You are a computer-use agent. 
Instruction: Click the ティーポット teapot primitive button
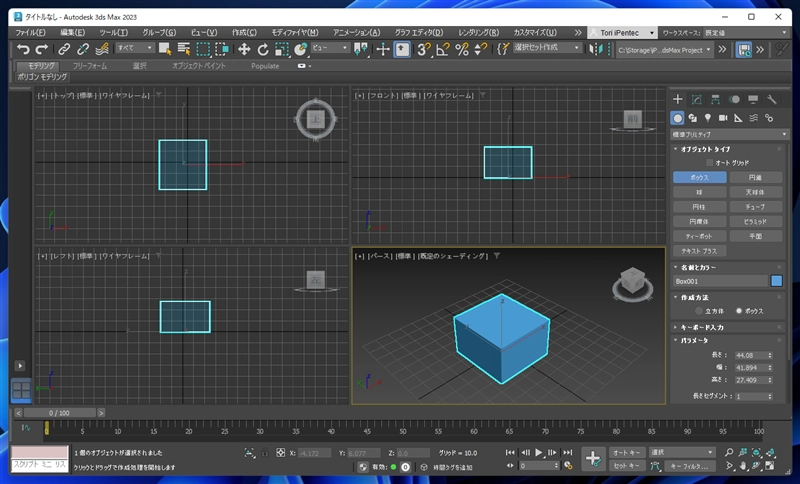pos(699,237)
